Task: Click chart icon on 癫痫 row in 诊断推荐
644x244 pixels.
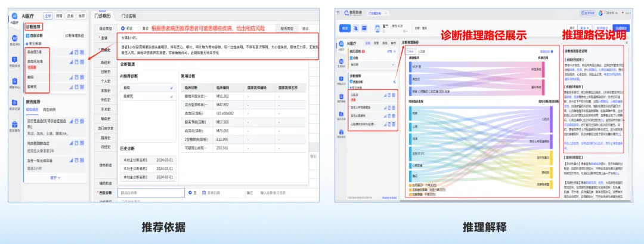Action: point(71,77)
